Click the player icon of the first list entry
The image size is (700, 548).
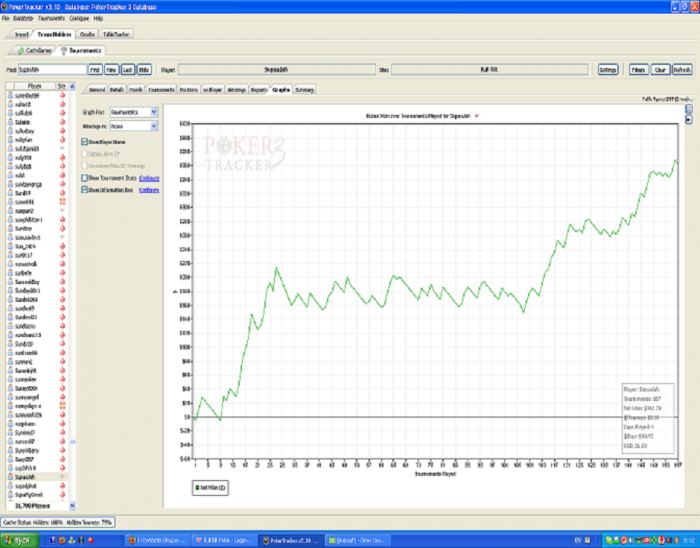coord(11,96)
